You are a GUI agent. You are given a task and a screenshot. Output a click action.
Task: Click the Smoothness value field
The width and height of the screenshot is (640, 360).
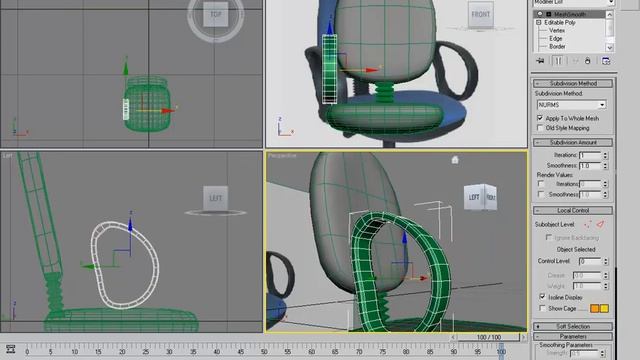[590, 166]
